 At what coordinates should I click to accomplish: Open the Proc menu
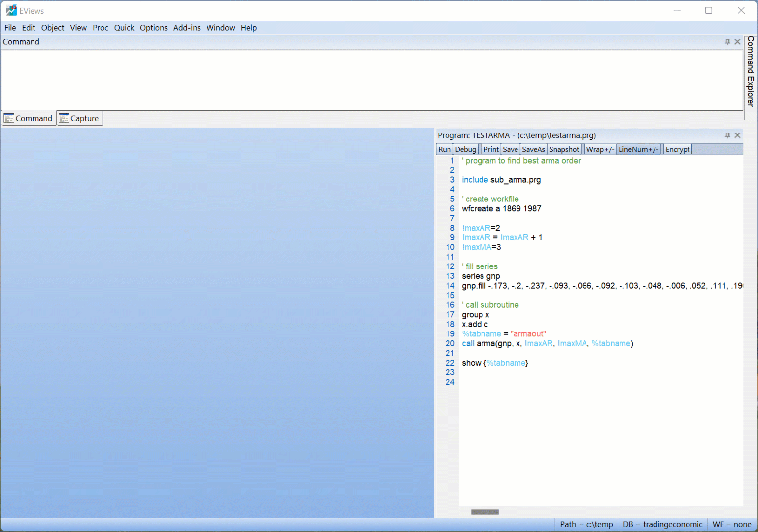coord(101,28)
